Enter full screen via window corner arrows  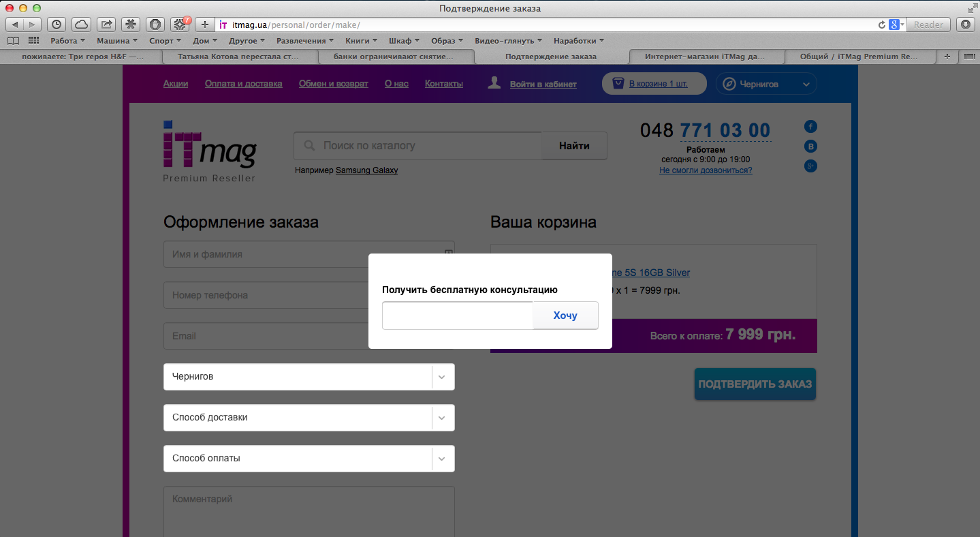tap(972, 8)
